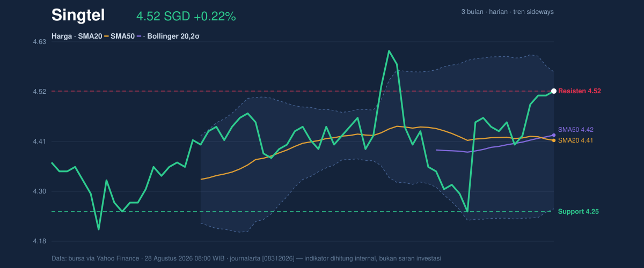Viewport: 644px width, 268px height.
Task: Click the 4.52 SGD +0.22% price label
Action: [186, 17]
